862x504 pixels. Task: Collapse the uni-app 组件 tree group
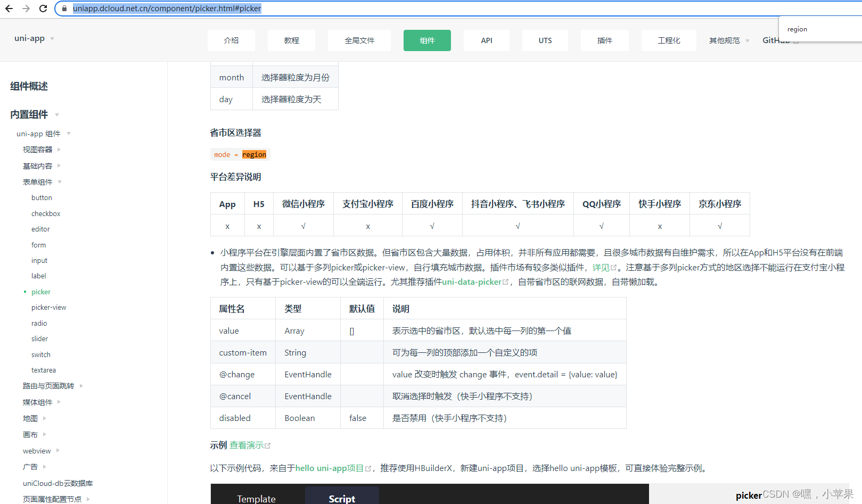click(x=44, y=134)
